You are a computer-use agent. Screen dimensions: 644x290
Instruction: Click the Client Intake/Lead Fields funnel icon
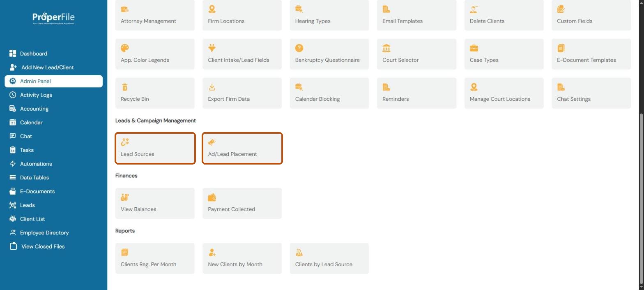[x=212, y=48]
